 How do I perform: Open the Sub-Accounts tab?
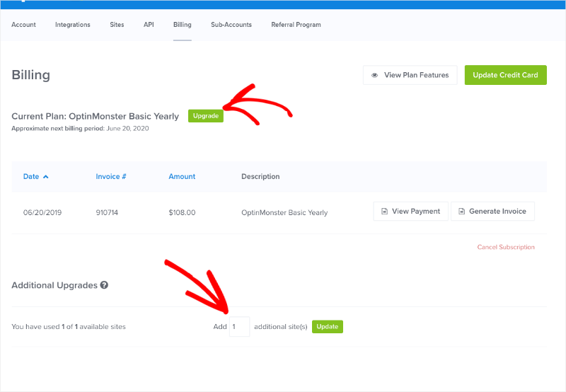231,25
